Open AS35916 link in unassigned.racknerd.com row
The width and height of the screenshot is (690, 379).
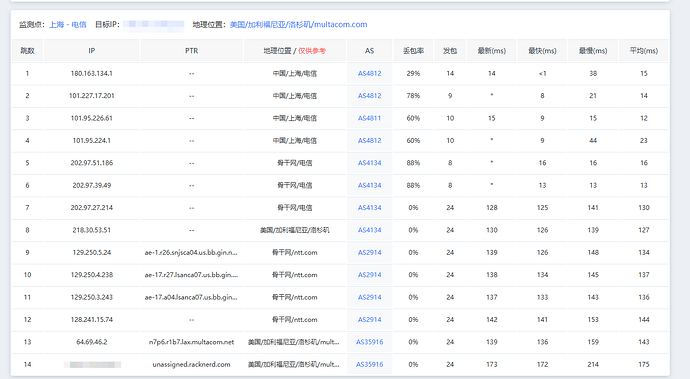point(370,364)
